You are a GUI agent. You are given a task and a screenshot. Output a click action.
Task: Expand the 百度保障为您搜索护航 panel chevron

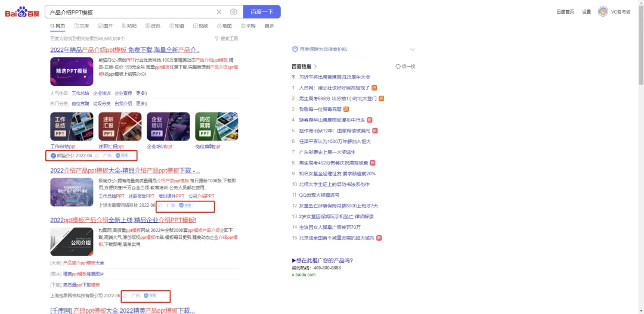click(x=413, y=49)
